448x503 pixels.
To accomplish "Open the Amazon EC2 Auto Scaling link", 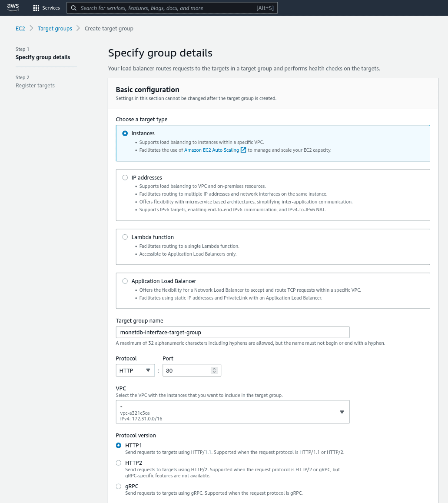I will pos(212,150).
